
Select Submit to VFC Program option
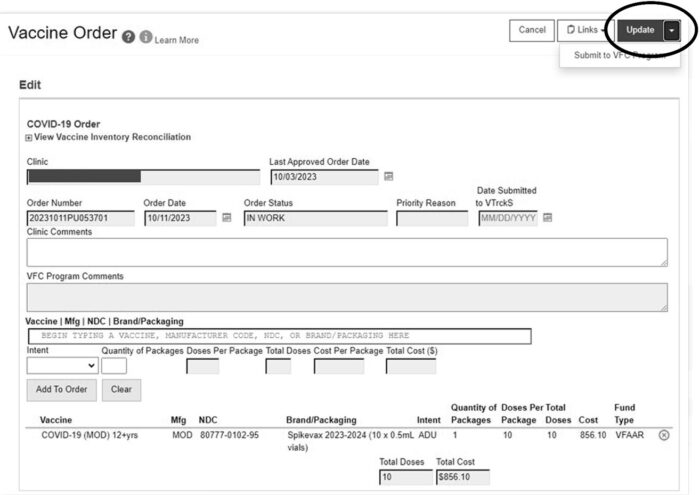(x=619, y=55)
